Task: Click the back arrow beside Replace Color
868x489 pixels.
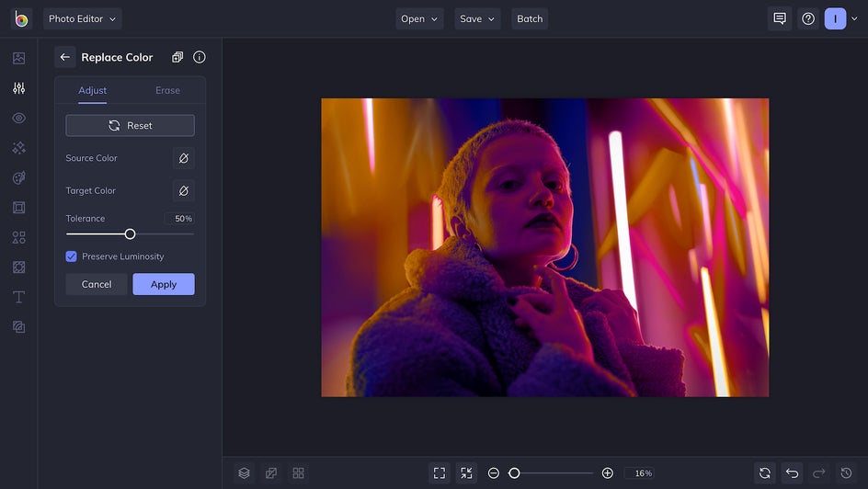Action: pos(64,57)
